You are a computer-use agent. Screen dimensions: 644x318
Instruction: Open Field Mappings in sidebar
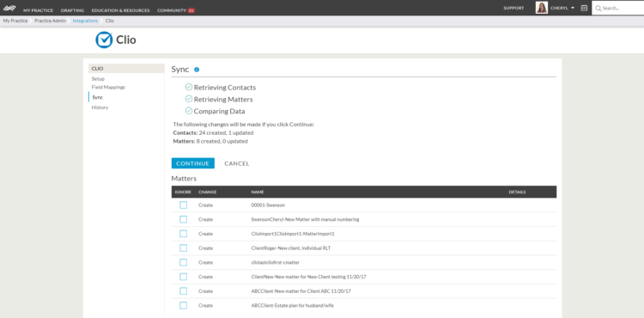pos(108,87)
